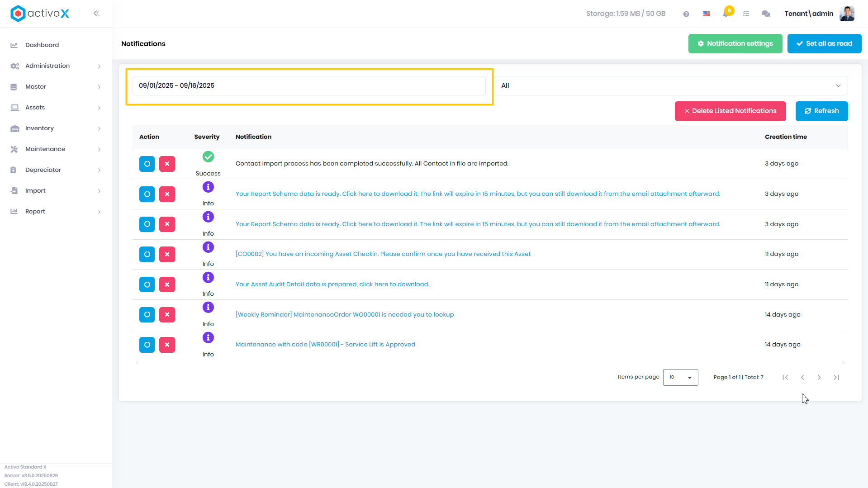
Task: Click the date range input field
Action: click(309, 85)
